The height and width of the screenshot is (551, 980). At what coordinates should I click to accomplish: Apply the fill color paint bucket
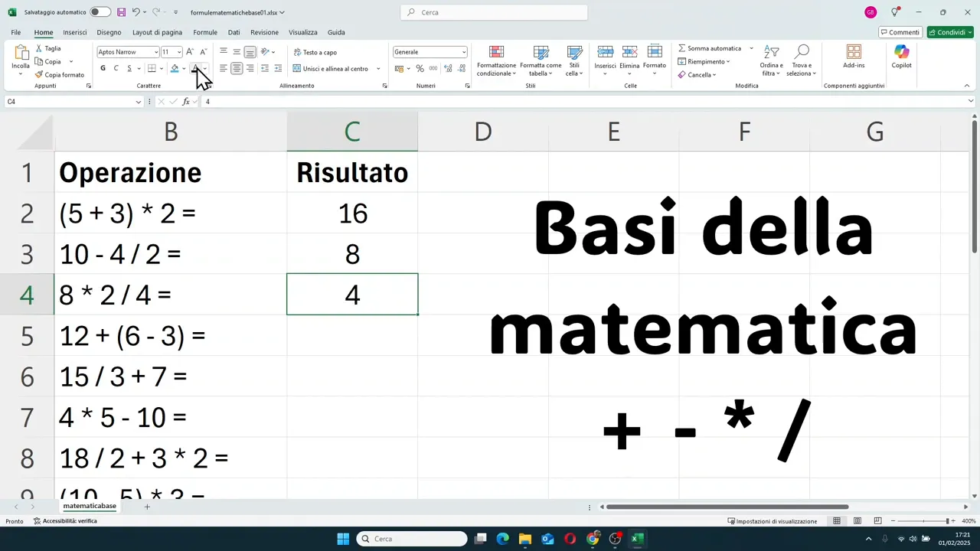coord(175,68)
